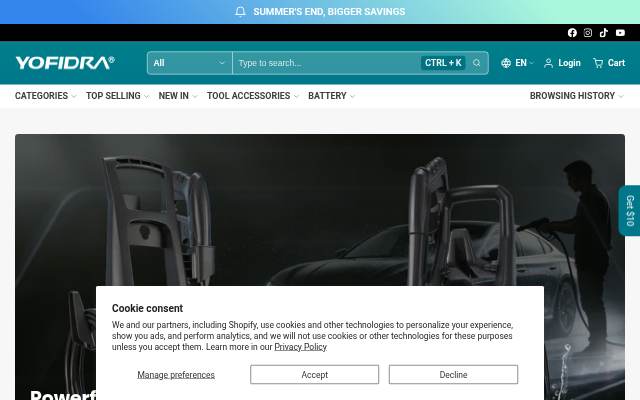This screenshot has height=400, width=640.
Task: Open the Tool Accessories menu
Action: [x=253, y=96]
